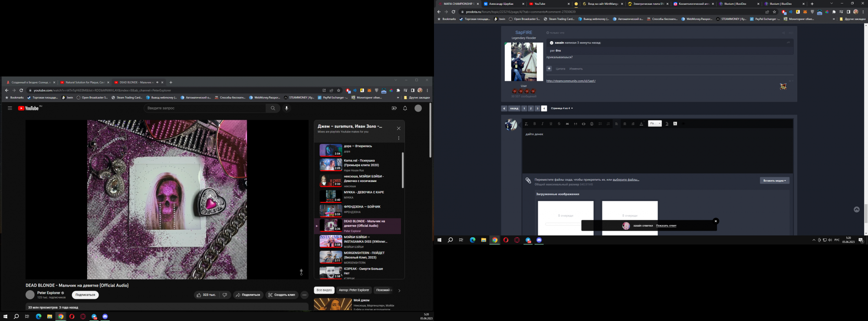Click the YouTube create video icon
Viewport: 868px width, 321px height.
[394, 108]
